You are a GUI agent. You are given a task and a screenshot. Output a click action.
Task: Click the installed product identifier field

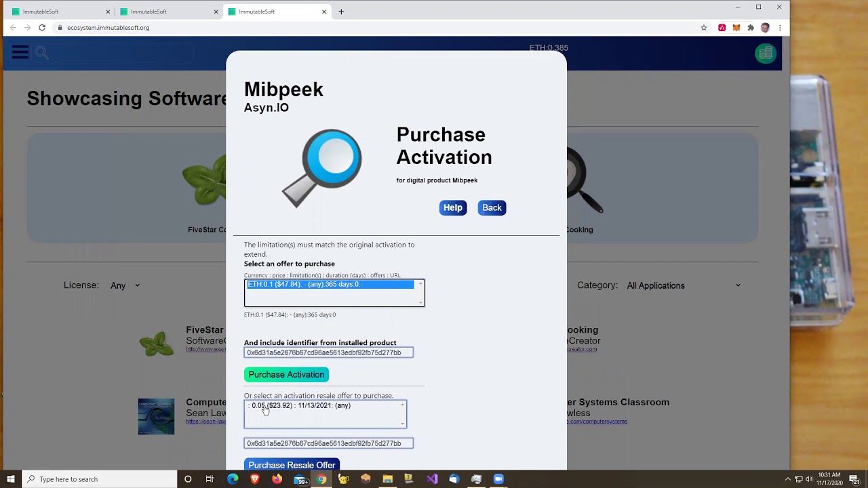click(x=329, y=352)
